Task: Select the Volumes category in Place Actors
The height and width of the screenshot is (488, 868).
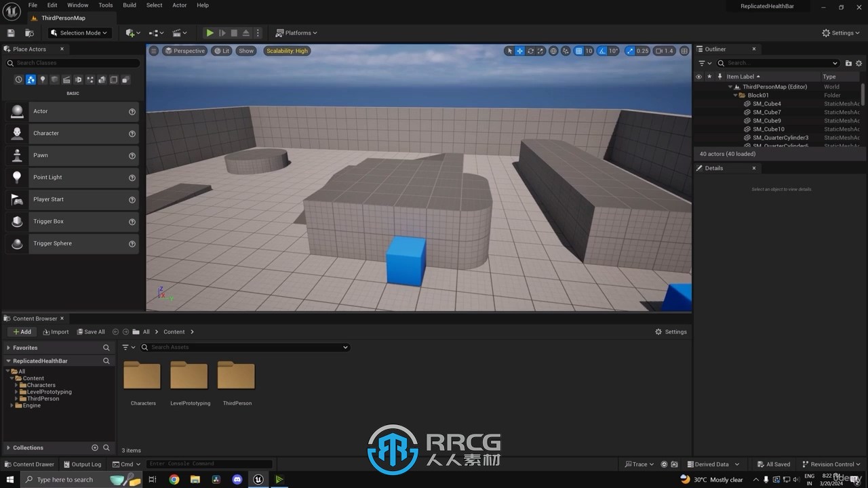Action: coord(114,80)
